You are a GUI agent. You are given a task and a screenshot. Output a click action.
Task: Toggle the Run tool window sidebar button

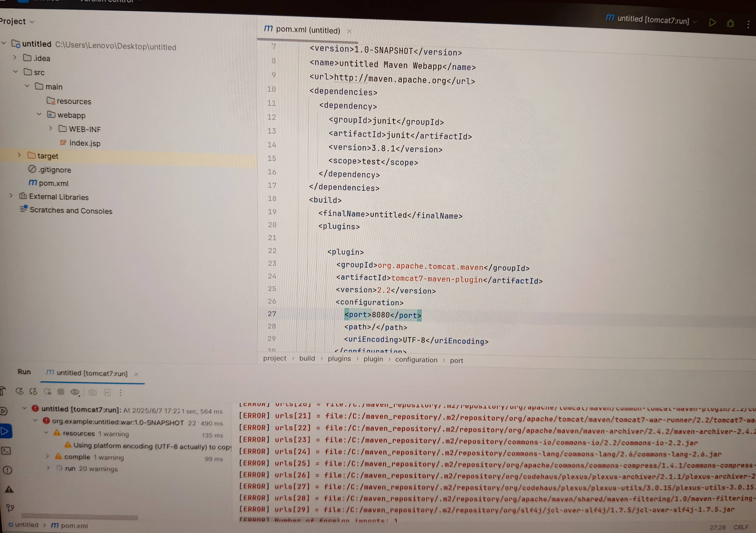pos(5,431)
